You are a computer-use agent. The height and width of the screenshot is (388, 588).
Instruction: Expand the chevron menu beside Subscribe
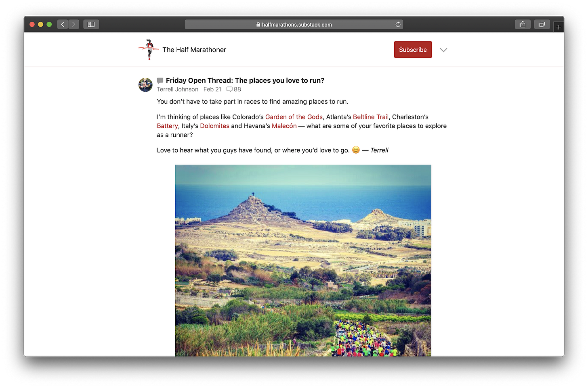443,50
